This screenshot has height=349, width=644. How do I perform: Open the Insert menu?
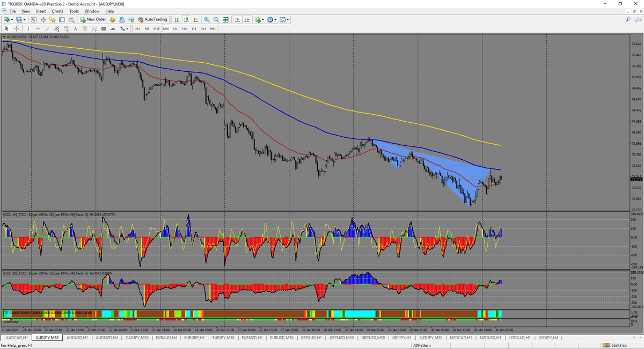click(41, 11)
